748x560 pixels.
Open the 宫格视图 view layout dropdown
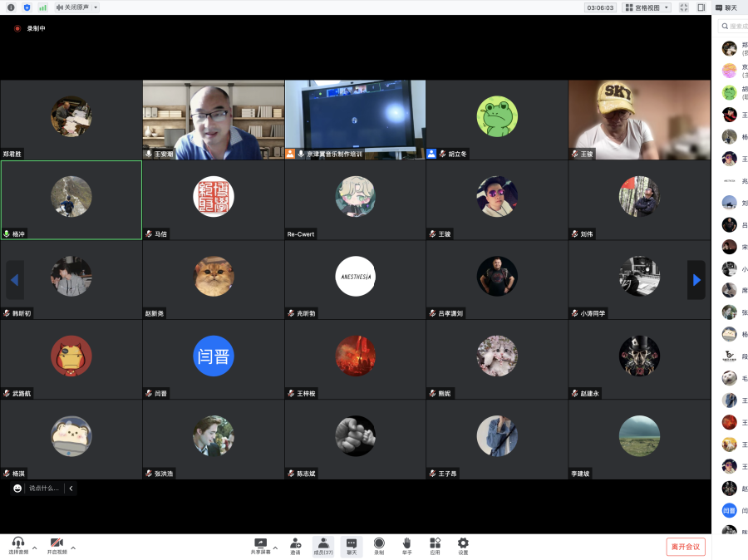[x=647, y=7]
